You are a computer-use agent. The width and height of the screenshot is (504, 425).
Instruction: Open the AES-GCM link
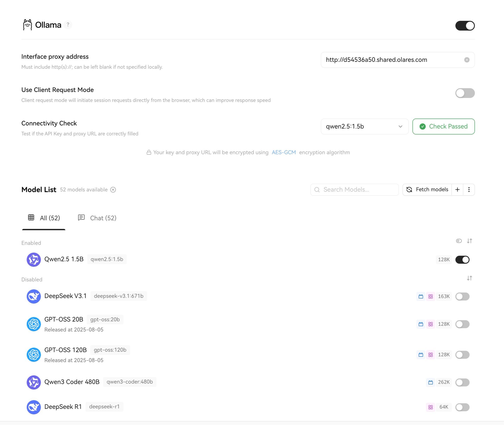click(x=284, y=152)
